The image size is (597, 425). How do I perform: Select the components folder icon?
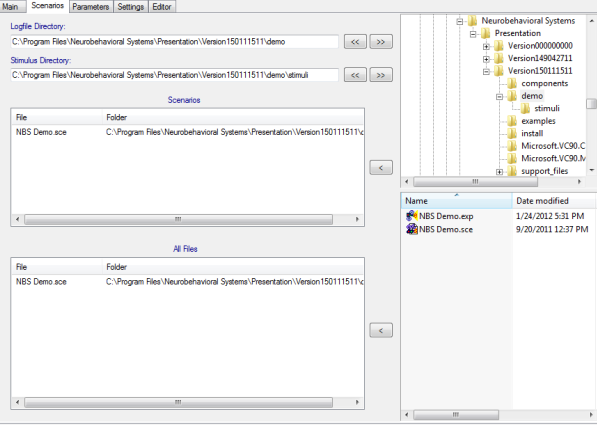click(x=512, y=83)
